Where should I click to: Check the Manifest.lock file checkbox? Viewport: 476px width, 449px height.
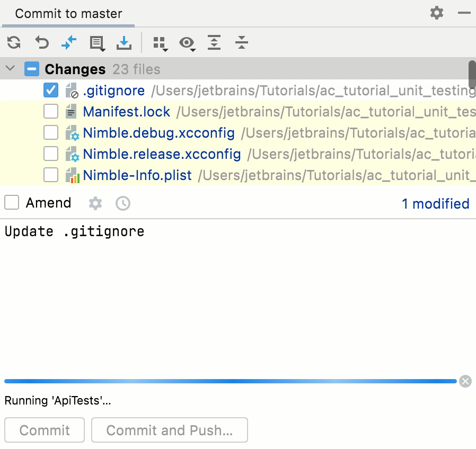[51, 112]
